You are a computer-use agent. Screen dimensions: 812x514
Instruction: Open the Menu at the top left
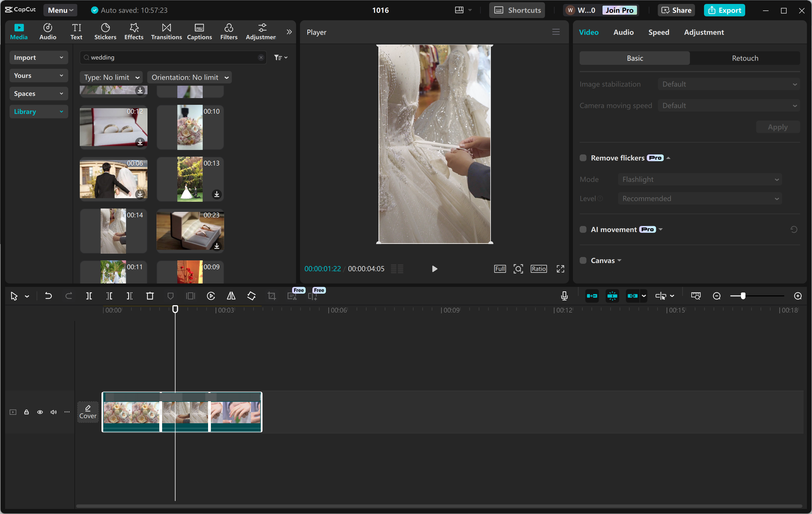60,10
